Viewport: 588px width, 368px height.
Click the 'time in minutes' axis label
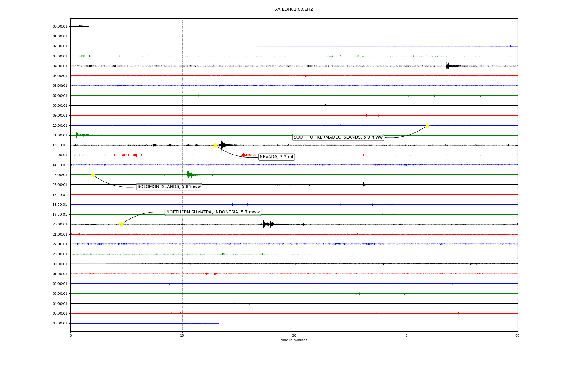[x=294, y=340]
